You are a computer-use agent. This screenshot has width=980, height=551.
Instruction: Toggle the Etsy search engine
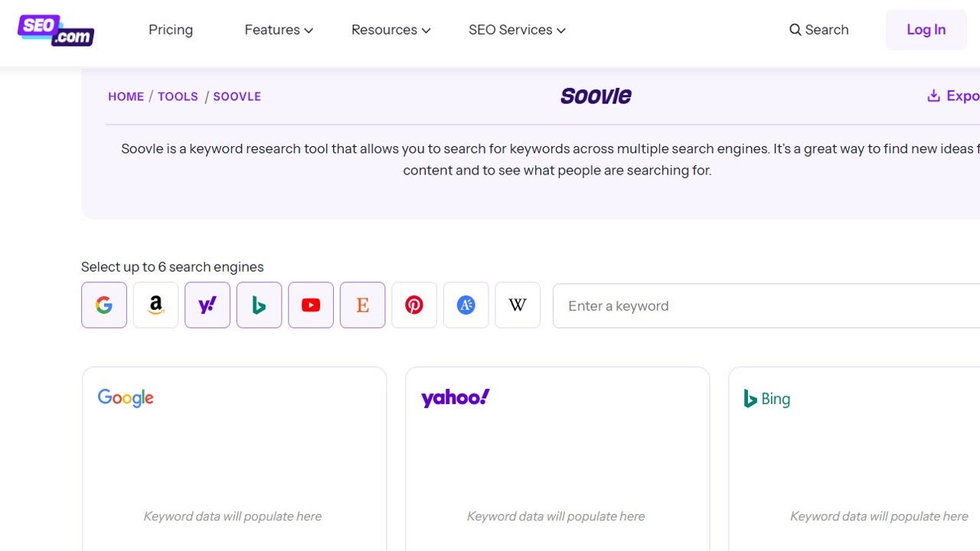coord(362,305)
